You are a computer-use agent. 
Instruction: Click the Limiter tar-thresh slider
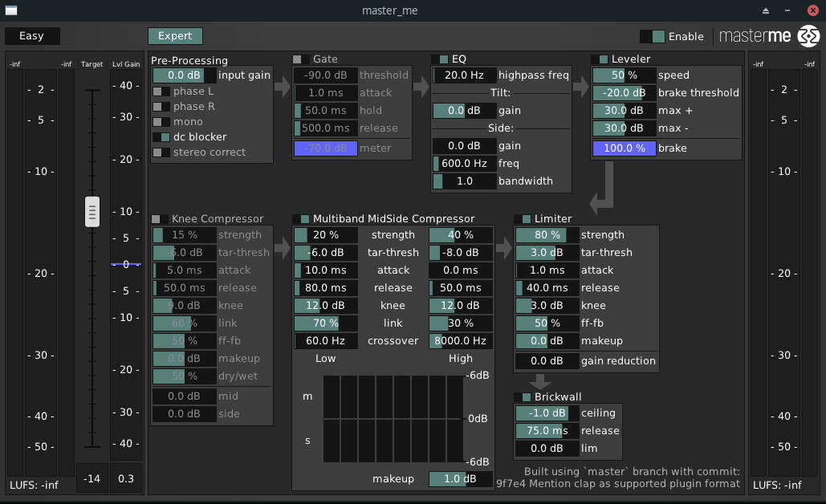(547, 252)
